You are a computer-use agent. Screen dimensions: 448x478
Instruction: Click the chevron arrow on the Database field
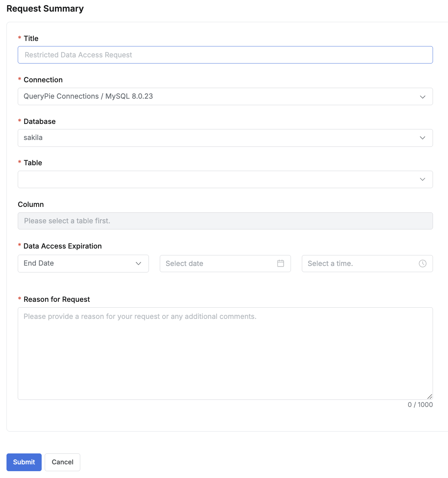click(422, 138)
